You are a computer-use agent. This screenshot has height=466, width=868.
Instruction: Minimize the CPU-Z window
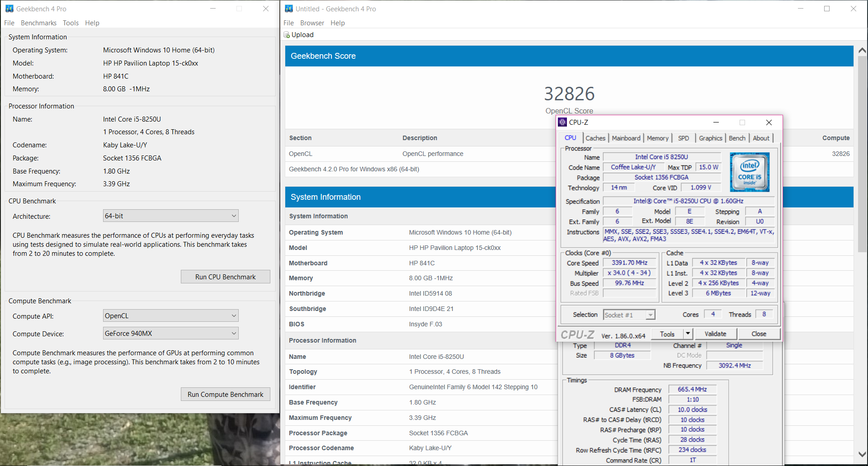[x=716, y=122]
